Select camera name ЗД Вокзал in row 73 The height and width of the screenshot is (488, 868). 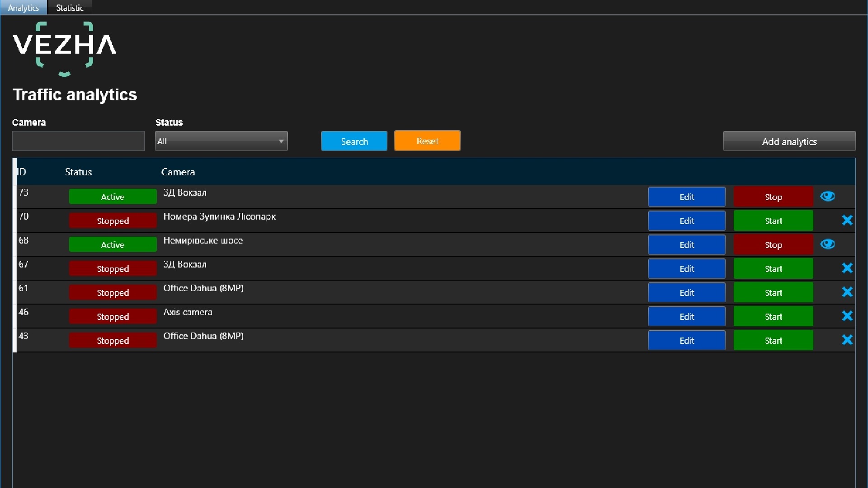coord(185,192)
